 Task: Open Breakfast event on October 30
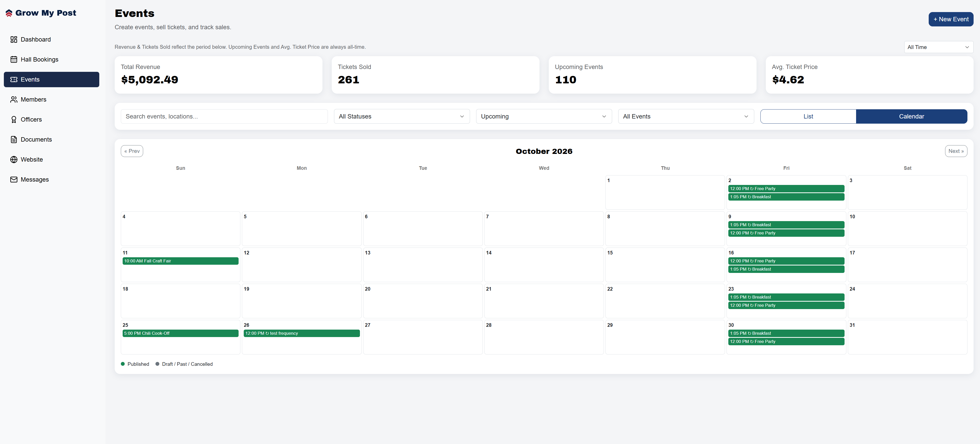pyautogui.click(x=786, y=333)
